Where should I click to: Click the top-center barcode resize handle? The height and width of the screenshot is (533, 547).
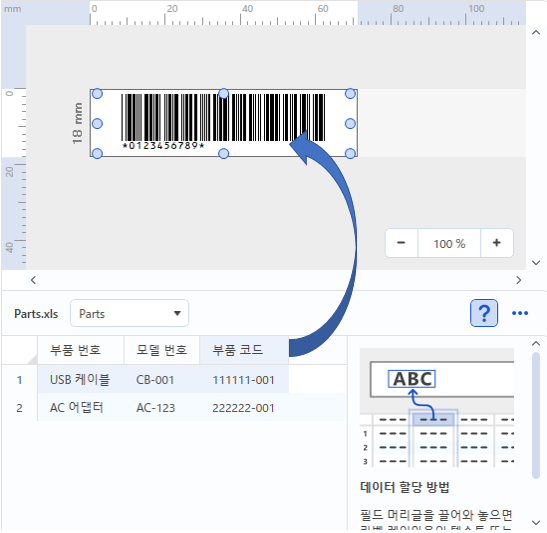(224, 93)
